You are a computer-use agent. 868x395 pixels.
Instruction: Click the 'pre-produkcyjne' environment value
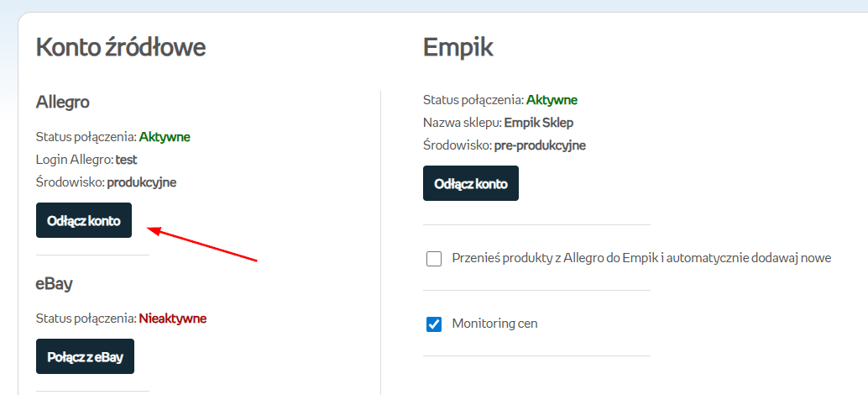tap(539, 145)
